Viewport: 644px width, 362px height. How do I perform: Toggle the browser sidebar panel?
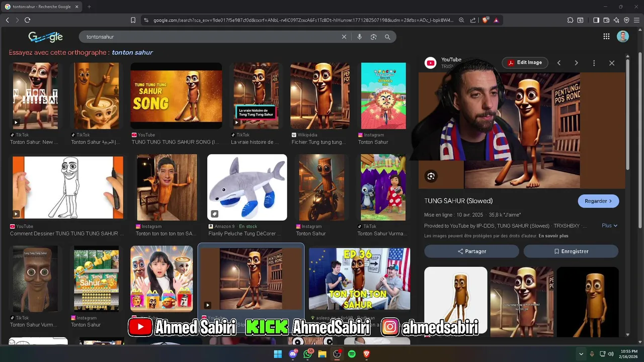[x=596, y=20]
